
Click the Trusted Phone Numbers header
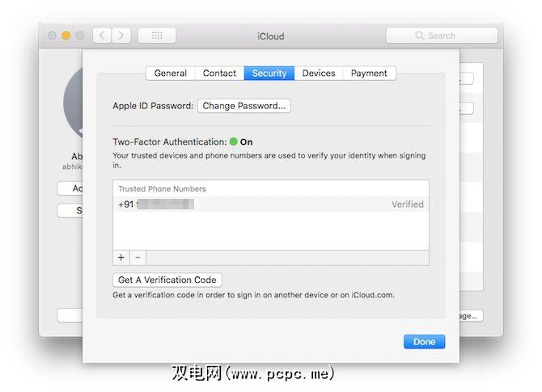coord(162,189)
